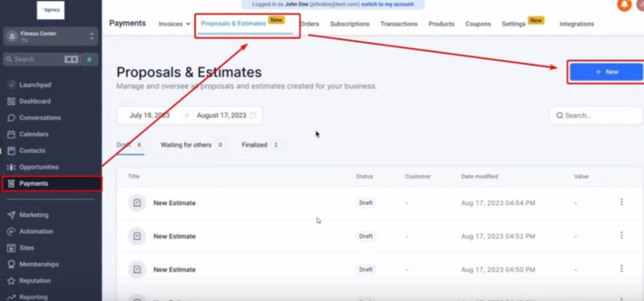Expand the Fitness Center account switcher
Viewport: 644px width, 301px height.
pyautogui.click(x=50, y=36)
